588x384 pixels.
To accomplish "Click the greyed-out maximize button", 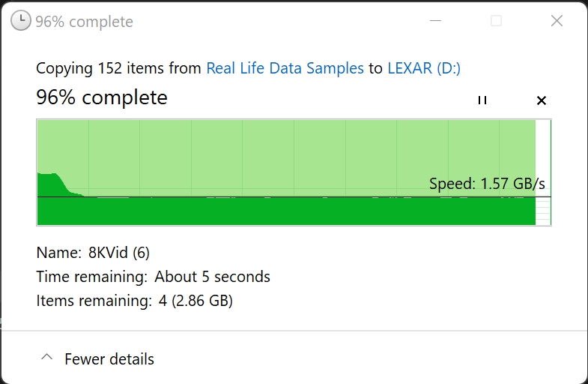I will (x=496, y=21).
